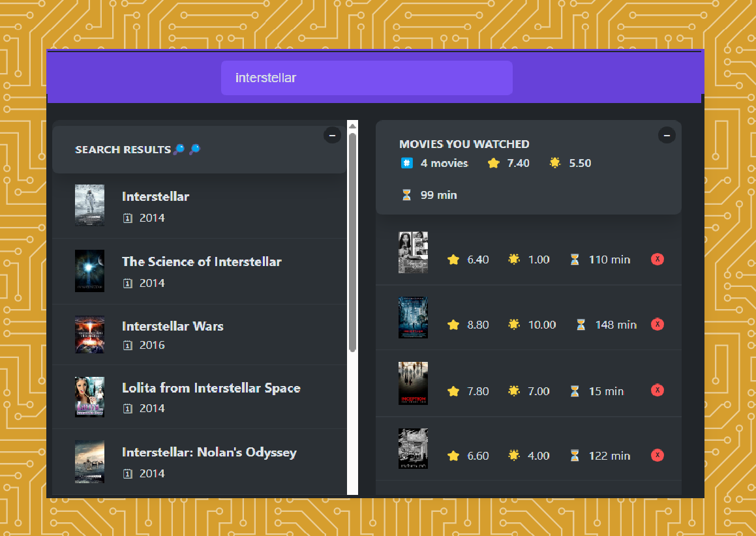This screenshot has width=756, height=536.
Task: Delete the watched movie rated 6.60
Action: (x=658, y=455)
